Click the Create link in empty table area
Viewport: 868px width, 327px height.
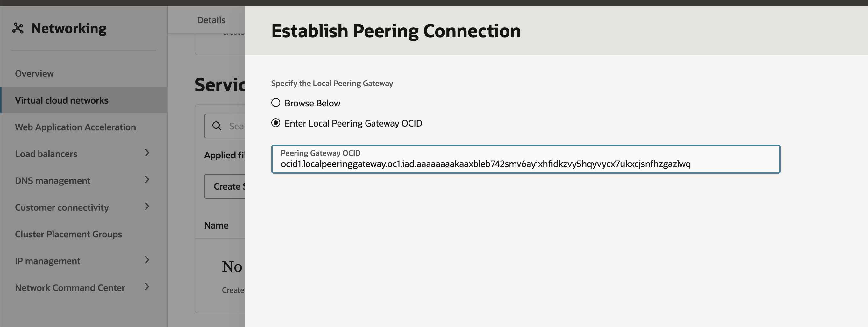232,290
